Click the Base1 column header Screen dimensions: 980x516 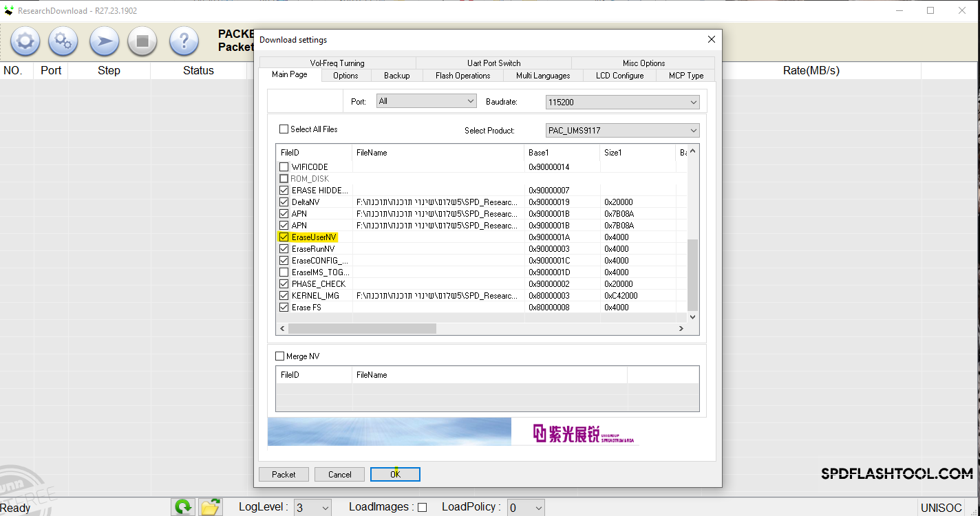pos(562,153)
